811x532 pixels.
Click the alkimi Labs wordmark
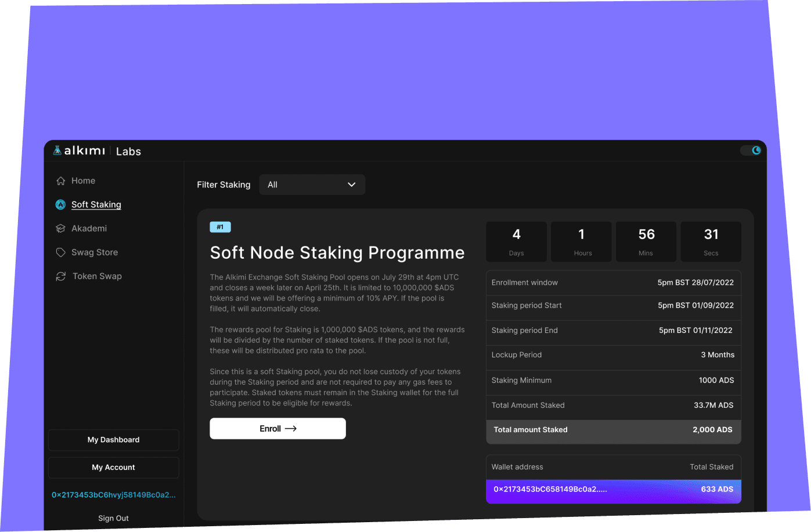point(102,151)
